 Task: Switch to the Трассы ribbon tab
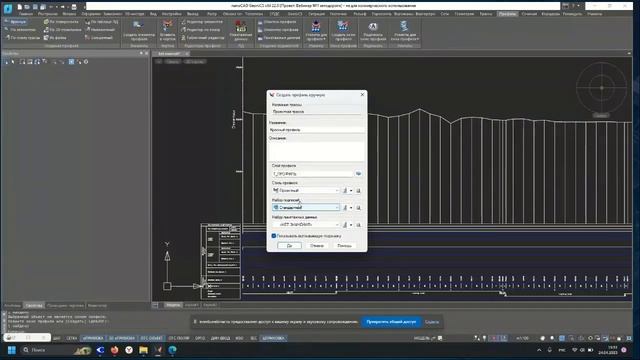click(486, 14)
